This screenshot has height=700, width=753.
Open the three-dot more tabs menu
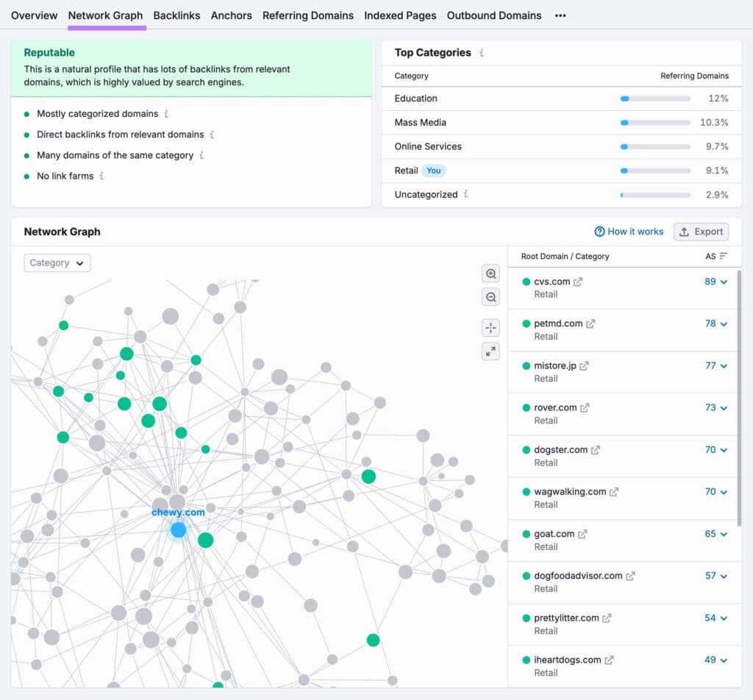[560, 15]
